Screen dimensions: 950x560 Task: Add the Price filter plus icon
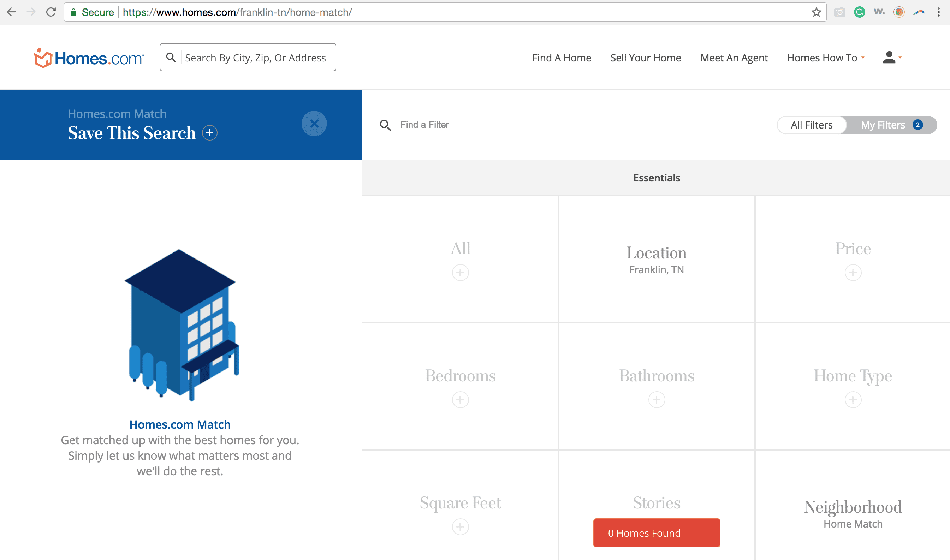tap(853, 273)
